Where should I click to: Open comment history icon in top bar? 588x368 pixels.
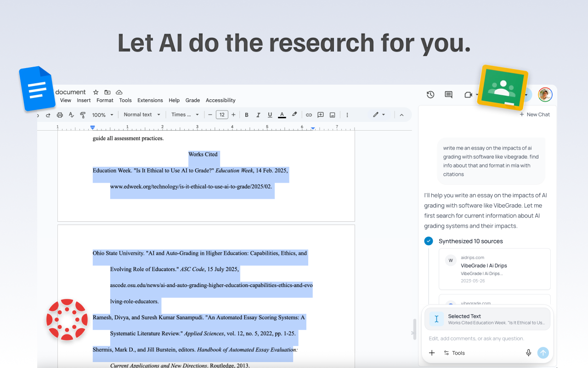coord(448,94)
